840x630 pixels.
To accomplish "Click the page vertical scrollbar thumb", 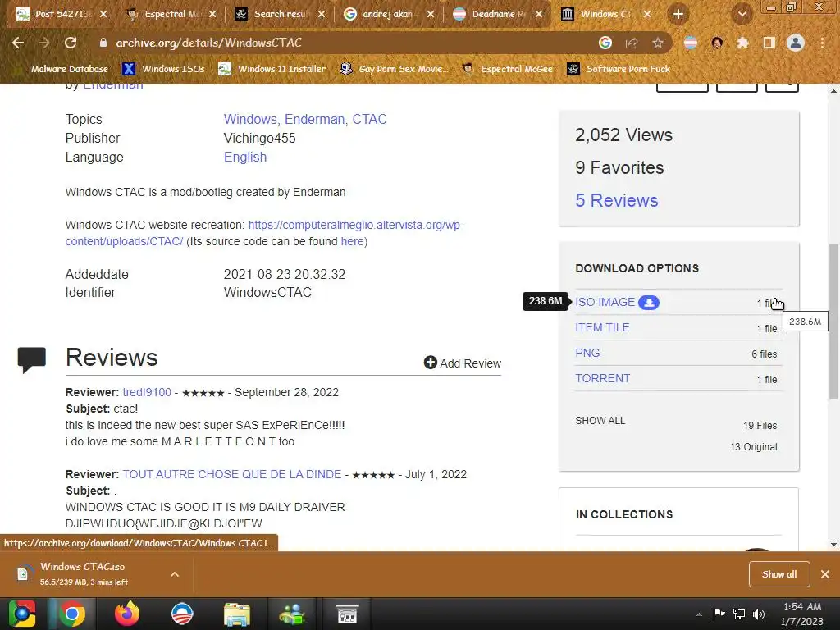I will [x=833, y=322].
